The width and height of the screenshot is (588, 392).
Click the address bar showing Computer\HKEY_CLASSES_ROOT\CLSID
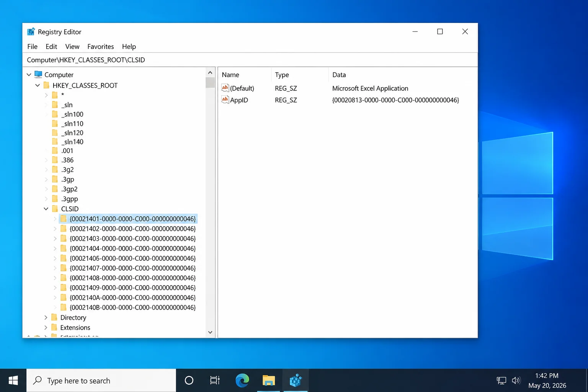click(250, 60)
